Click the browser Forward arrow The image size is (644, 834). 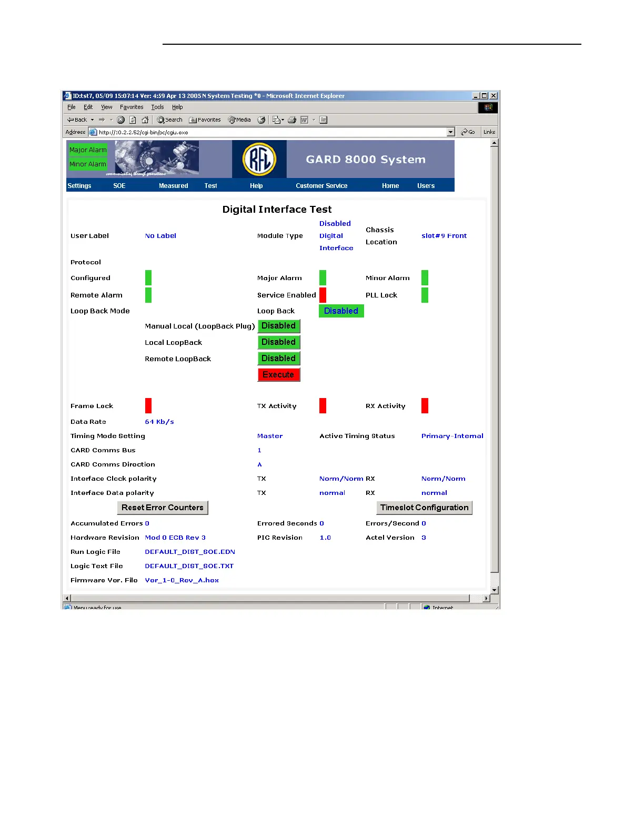point(102,120)
